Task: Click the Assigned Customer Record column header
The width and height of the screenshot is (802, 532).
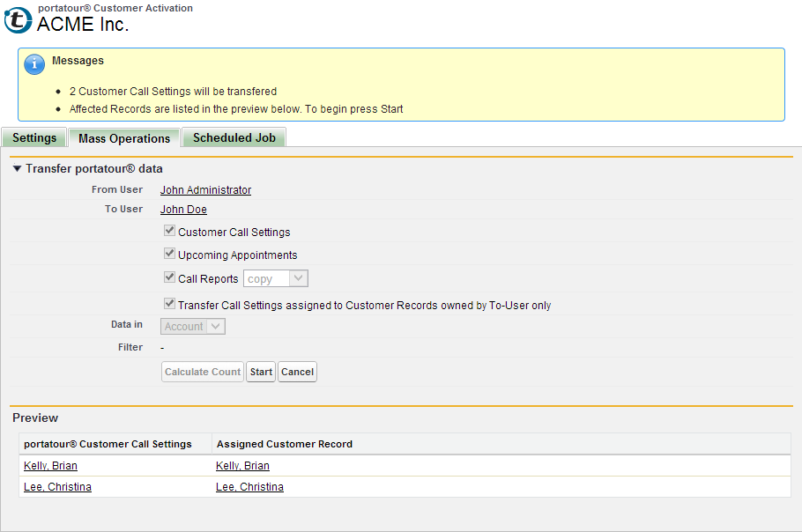Action: coord(284,444)
